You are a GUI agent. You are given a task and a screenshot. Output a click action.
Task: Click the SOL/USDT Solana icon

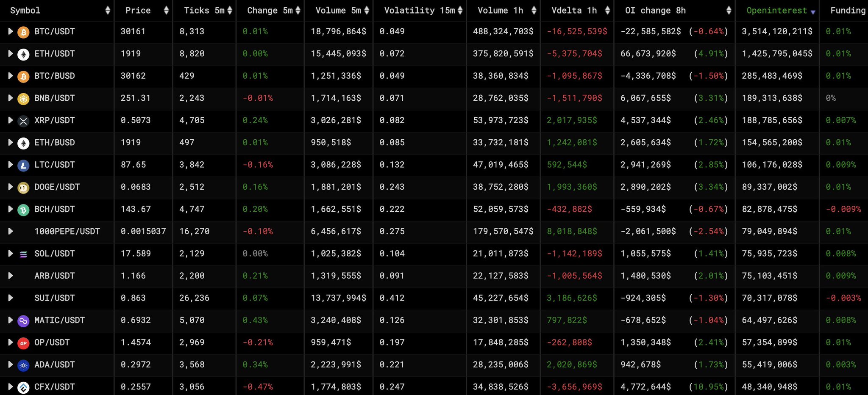pos(23,254)
